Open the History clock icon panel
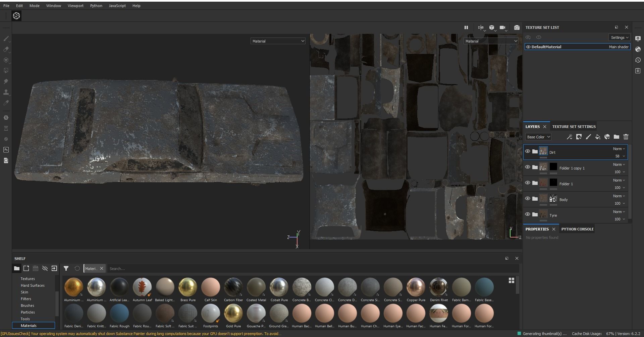The image size is (644, 337). pyautogui.click(x=638, y=60)
